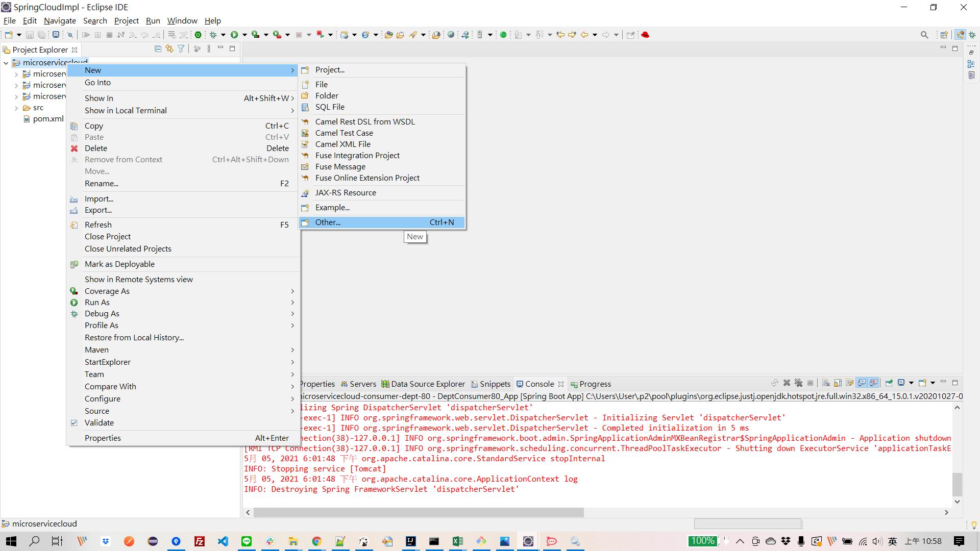Toggle Link with Editor in Project Explorer
This screenshot has width=980, height=551.
(x=169, y=49)
